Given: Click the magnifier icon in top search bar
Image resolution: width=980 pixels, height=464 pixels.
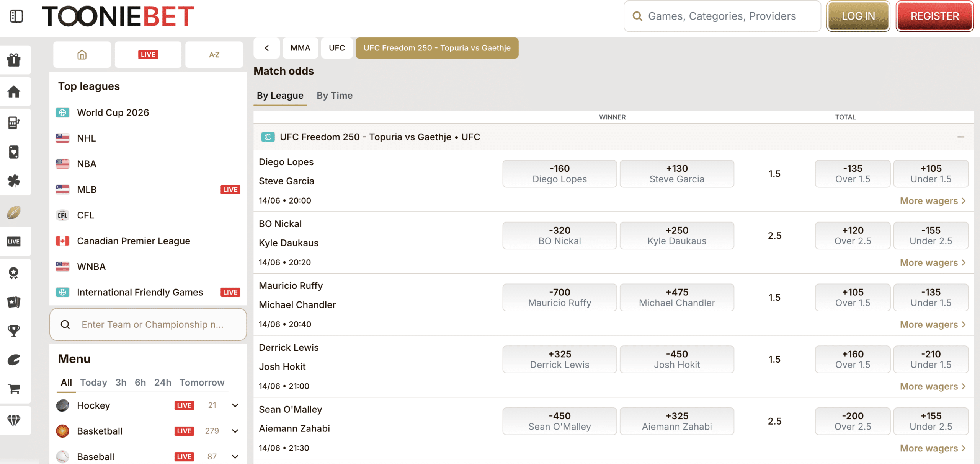Looking at the screenshot, I should click(637, 16).
